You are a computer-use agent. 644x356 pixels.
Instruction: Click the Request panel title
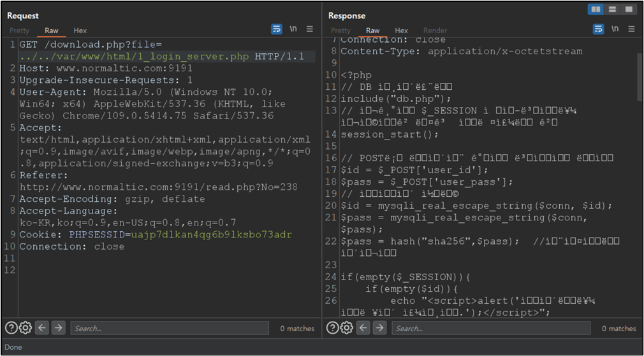23,15
